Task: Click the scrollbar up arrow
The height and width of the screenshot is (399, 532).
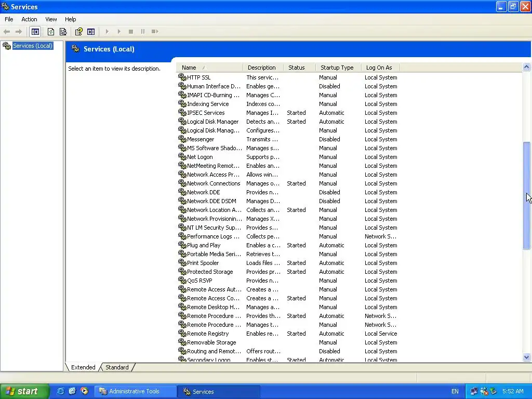Action: point(526,67)
